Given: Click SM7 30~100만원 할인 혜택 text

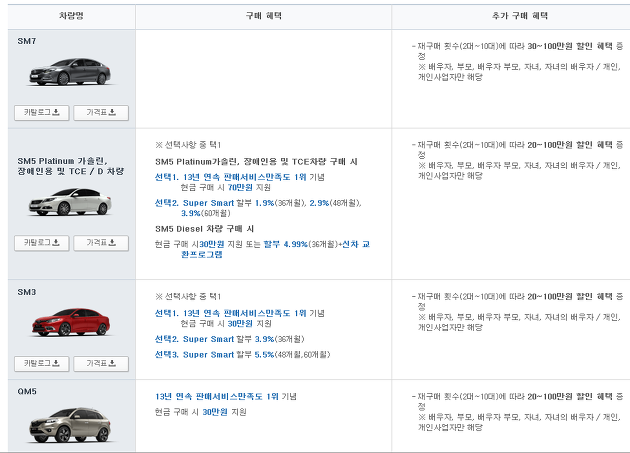Looking at the screenshot, I should [570, 46].
